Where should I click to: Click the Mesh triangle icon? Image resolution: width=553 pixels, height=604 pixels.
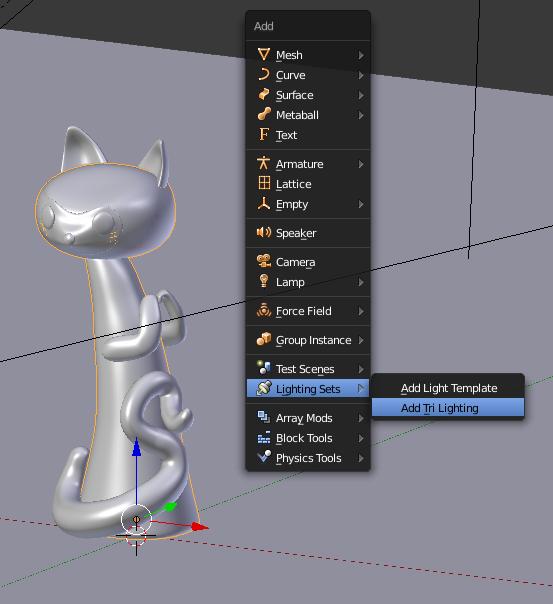coord(264,54)
